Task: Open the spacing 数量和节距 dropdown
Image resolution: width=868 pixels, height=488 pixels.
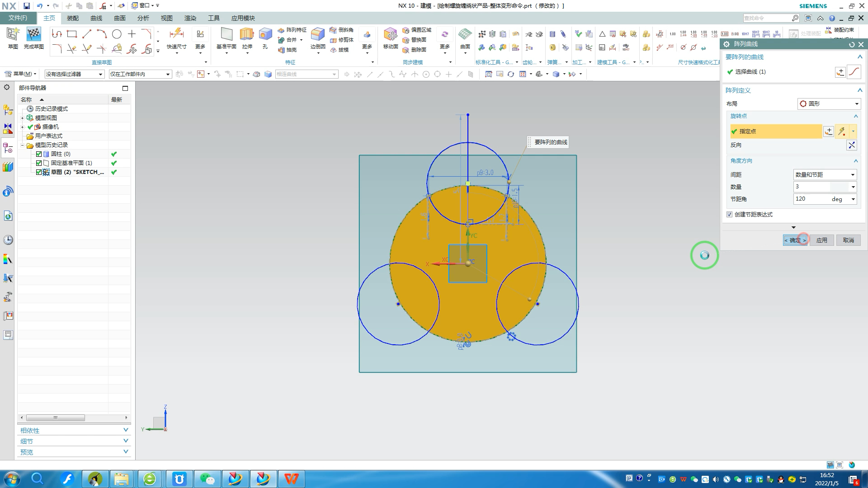Action: [825, 175]
